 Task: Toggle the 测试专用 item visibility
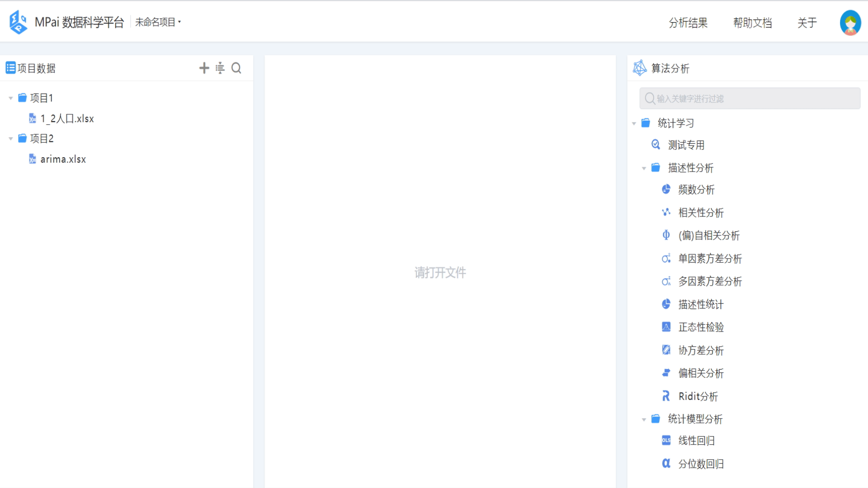[686, 144]
